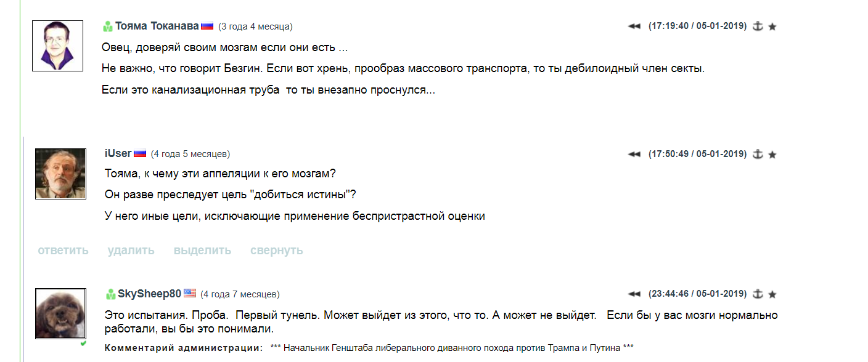
Task: Click the удалить link to delete comment
Action: click(x=131, y=251)
